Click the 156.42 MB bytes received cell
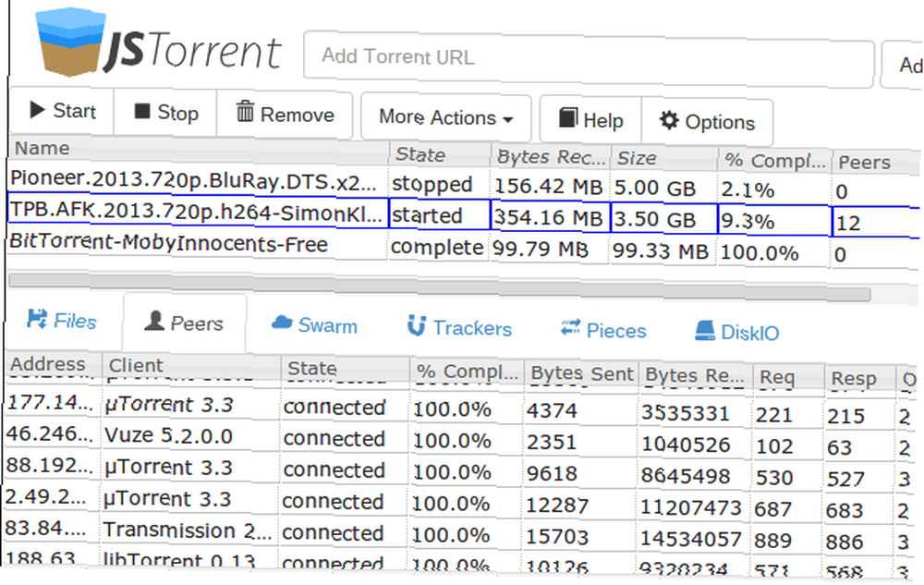The image size is (924, 585). tap(549, 187)
